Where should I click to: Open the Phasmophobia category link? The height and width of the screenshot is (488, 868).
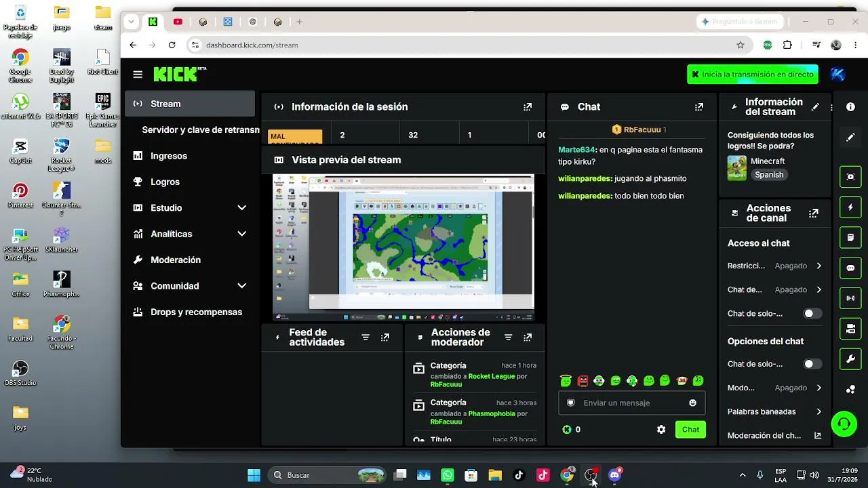click(492, 413)
